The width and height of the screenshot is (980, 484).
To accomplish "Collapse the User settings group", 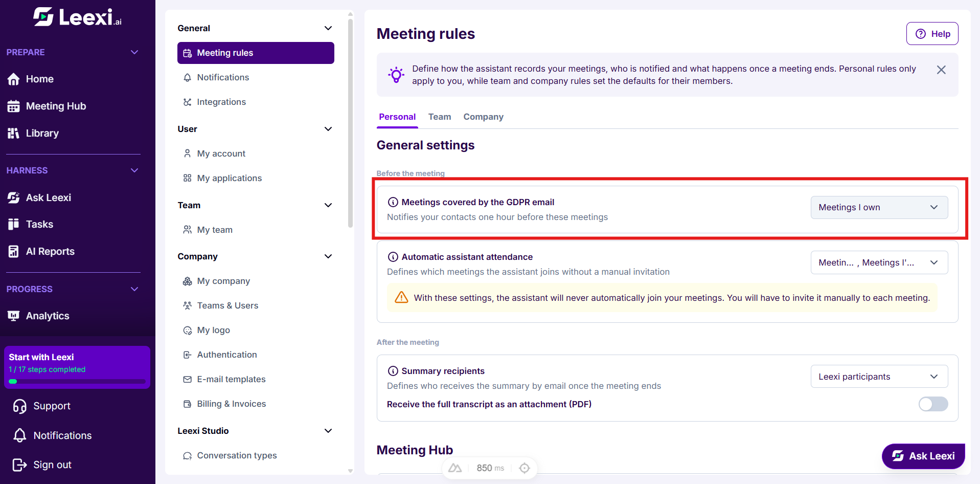I will click(328, 129).
